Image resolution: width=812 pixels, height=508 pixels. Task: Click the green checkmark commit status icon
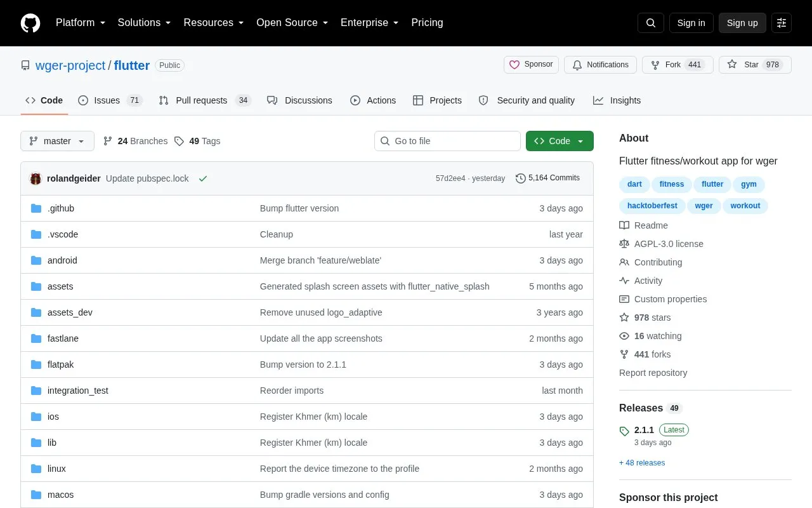[203, 178]
